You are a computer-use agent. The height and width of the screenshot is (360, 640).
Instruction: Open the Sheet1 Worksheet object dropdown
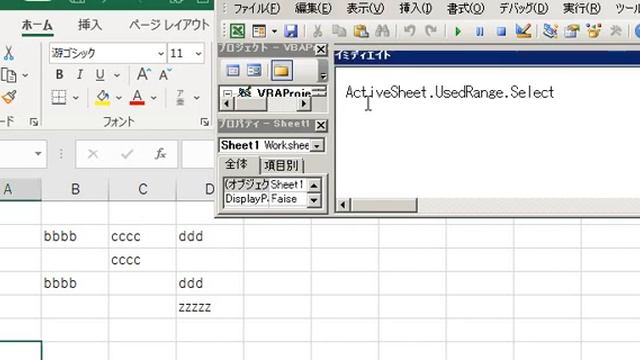click(317, 146)
